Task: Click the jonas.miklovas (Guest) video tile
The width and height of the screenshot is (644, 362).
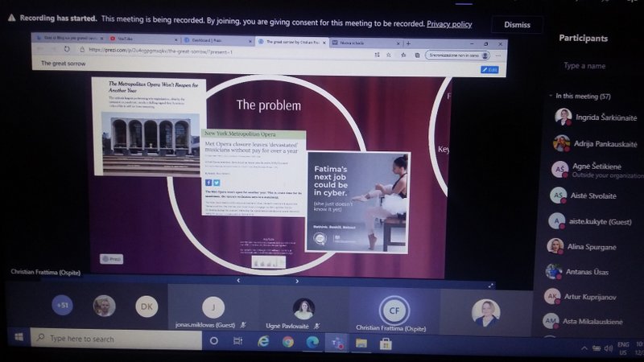Action: (213, 308)
